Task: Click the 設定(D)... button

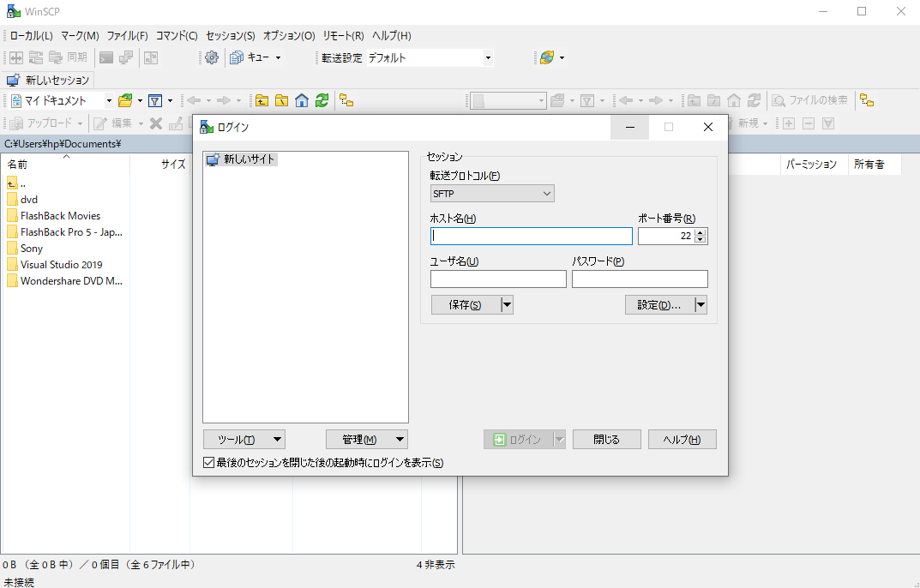Action: pyautogui.click(x=660, y=304)
